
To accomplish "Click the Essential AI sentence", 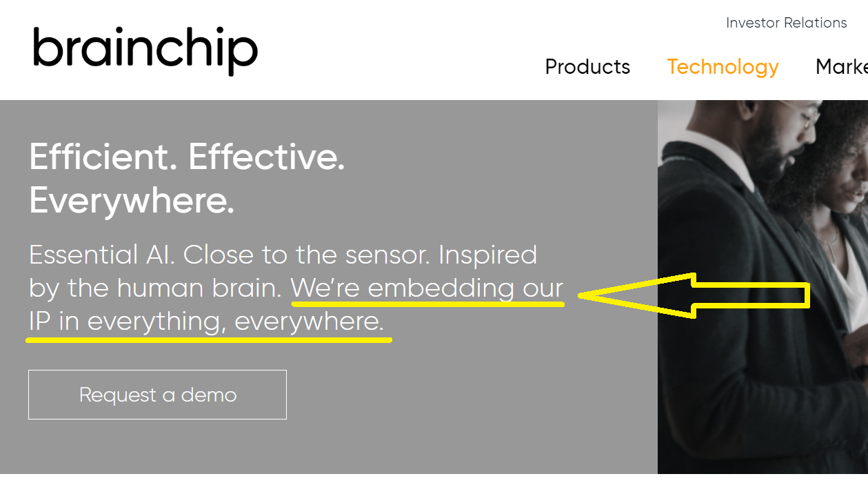I will pos(101,255).
